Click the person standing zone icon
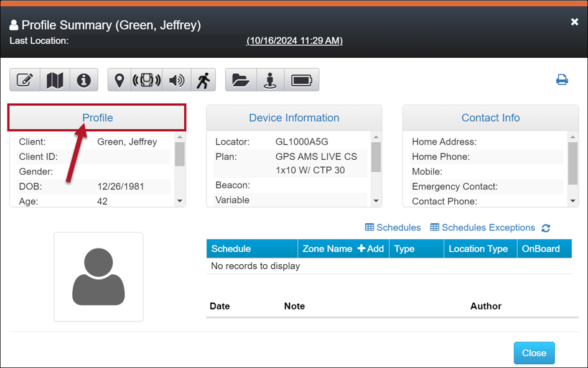Viewport: 588px width, 368px height. click(x=270, y=80)
